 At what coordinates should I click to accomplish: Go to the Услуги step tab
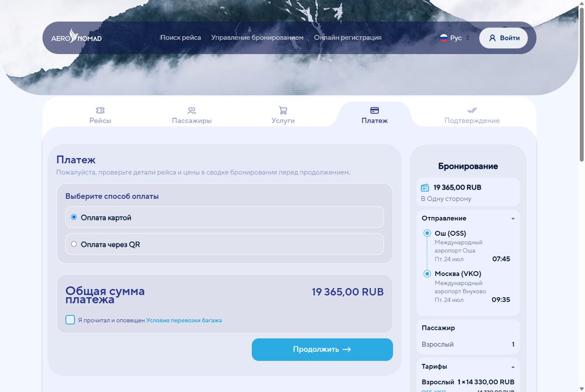tap(283, 115)
